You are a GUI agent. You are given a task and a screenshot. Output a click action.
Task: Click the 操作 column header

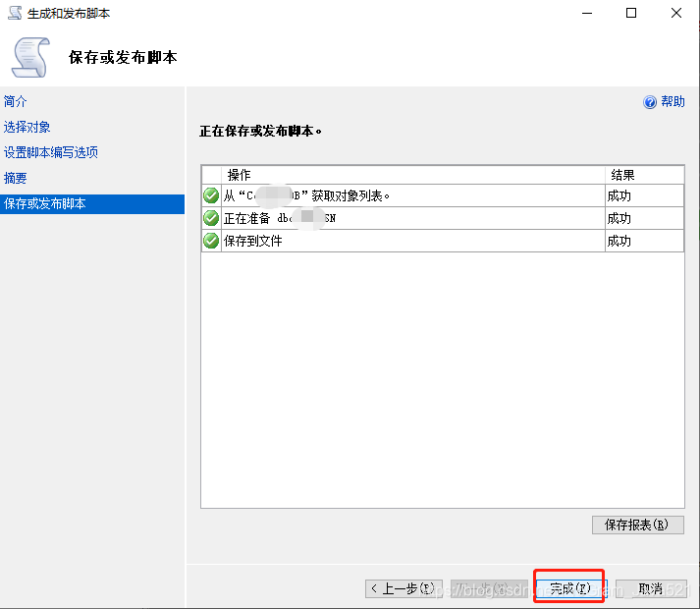(x=413, y=175)
